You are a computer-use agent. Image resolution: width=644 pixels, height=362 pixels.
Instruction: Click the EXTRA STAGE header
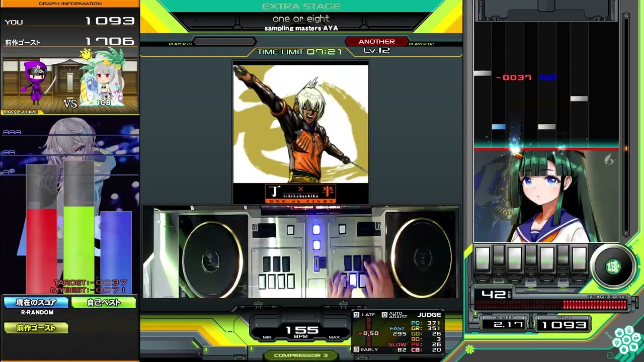[x=301, y=7]
